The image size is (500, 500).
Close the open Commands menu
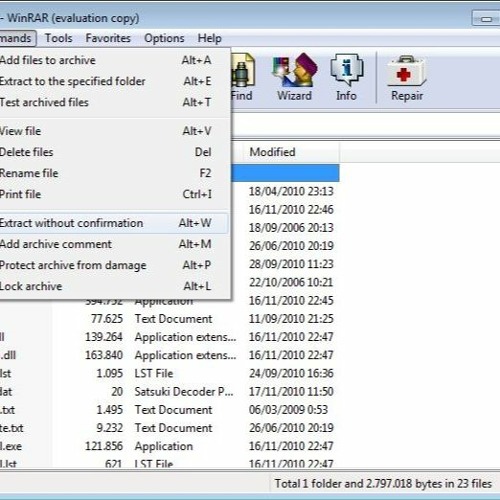(17, 38)
